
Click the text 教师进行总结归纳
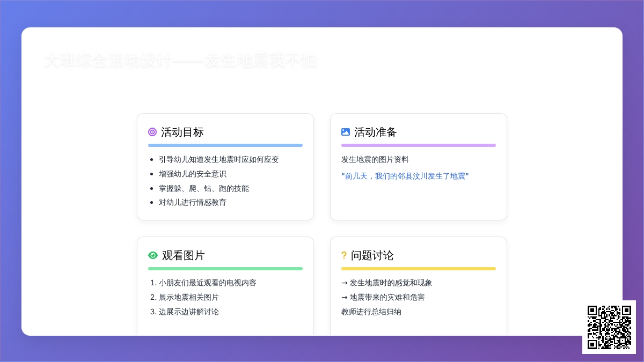pos(371,312)
